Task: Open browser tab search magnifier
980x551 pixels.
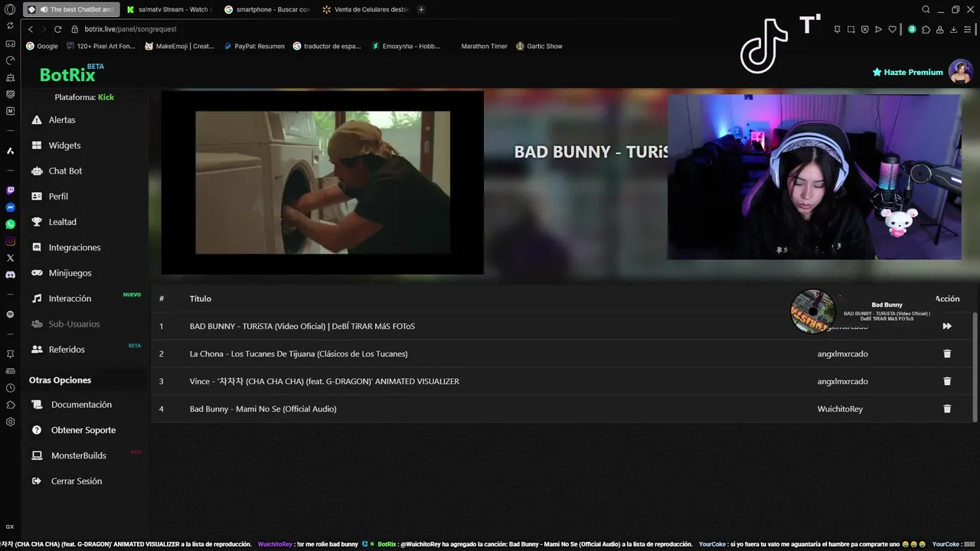Action: pos(926,9)
